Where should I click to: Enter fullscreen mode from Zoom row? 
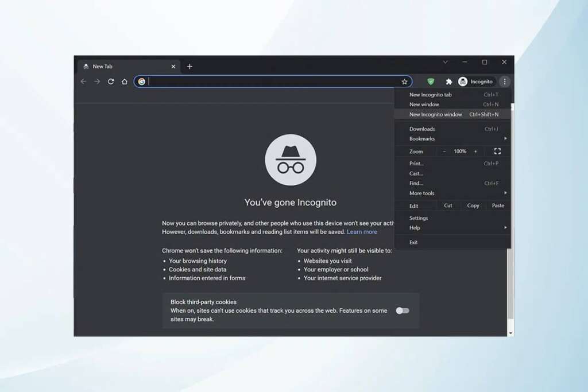pyautogui.click(x=497, y=152)
